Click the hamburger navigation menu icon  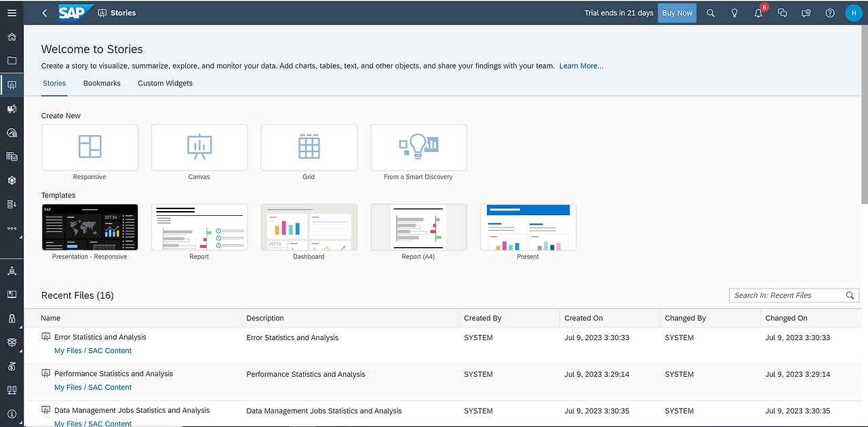pos(12,12)
